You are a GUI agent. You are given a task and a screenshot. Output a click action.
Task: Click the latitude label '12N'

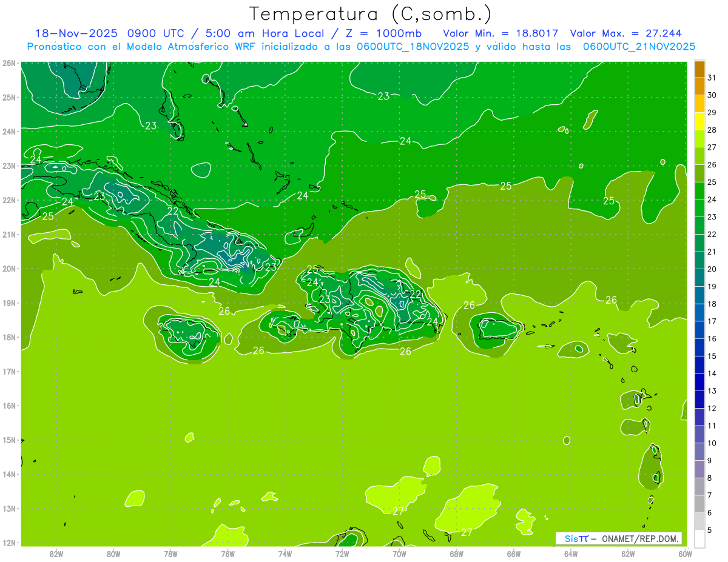(9, 543)
